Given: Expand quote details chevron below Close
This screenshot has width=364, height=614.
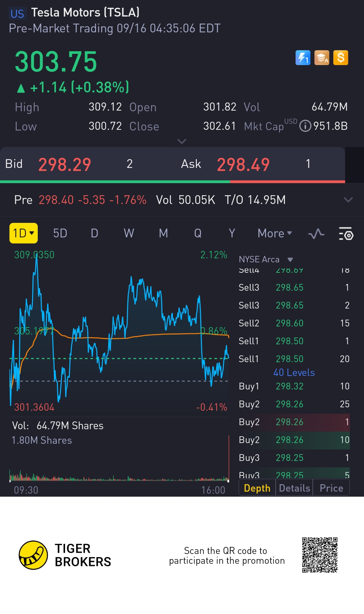Looking at the screenshot, I should pos(182,141).
